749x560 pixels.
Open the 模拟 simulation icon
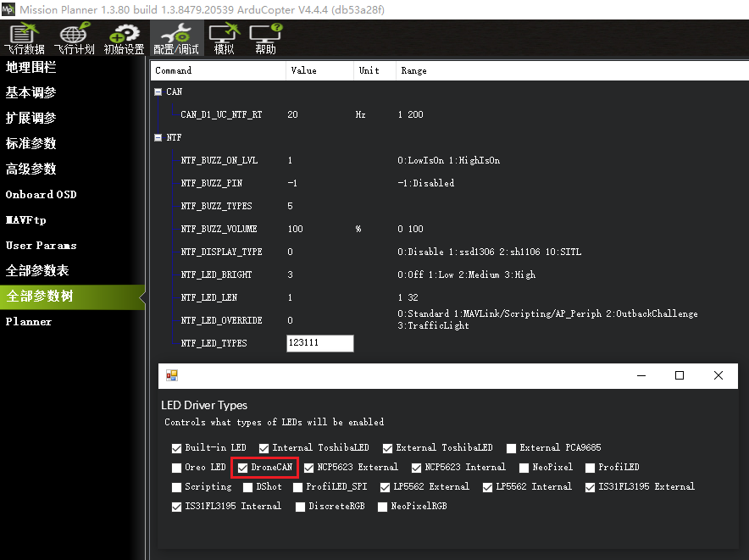225,38
